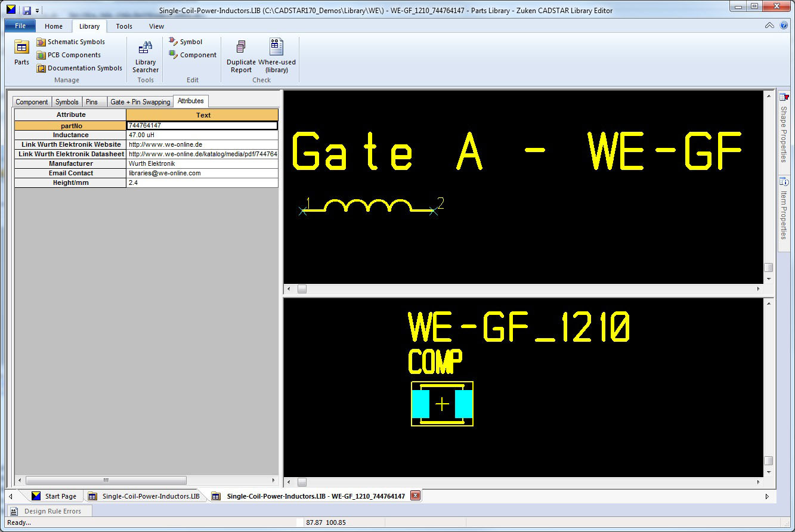Open Schematic Symbols library
795x532 pixels.
coord(71,42)
